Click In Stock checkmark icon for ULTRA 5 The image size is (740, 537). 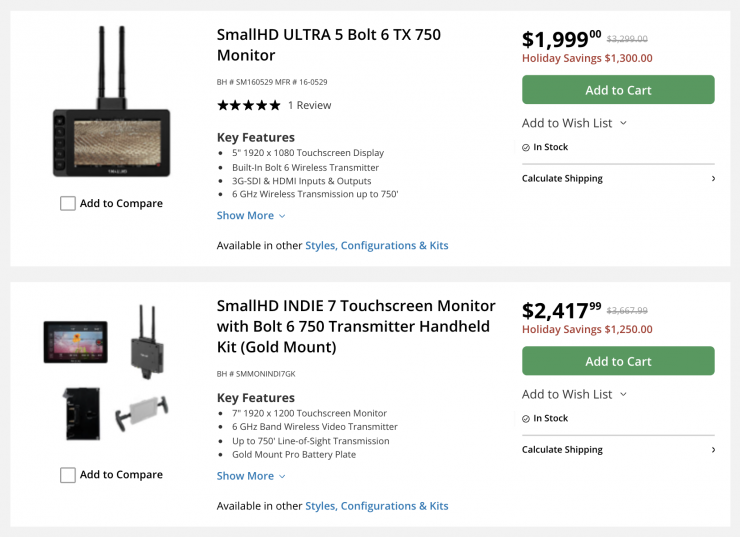click(526, 147)
